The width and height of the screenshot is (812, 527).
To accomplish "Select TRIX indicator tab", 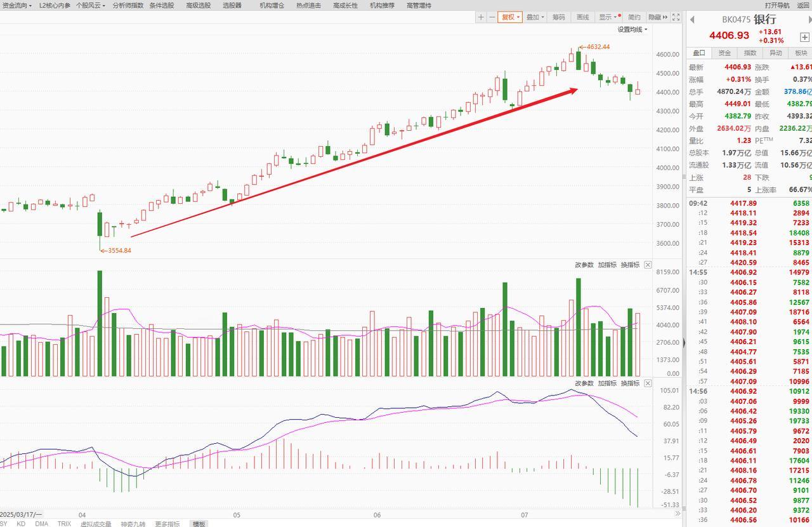I will pos(64,524).
